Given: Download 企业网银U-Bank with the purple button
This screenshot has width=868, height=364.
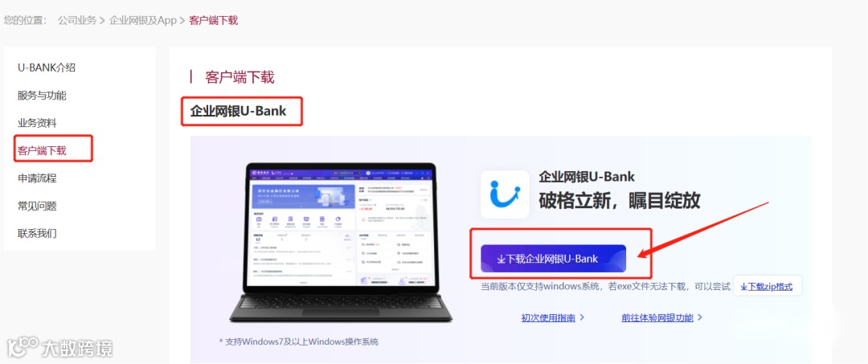Looking at the screenshot, I should click(553, 259).
